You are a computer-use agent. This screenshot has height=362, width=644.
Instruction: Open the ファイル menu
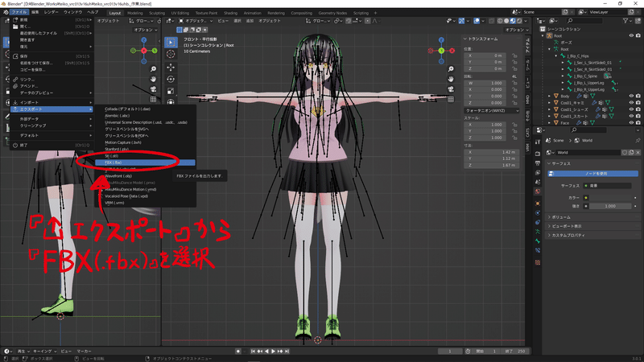click(x=19, y=12)
